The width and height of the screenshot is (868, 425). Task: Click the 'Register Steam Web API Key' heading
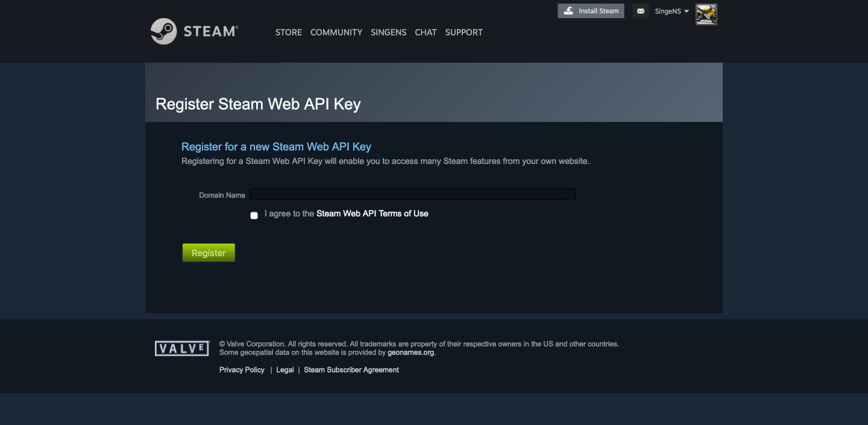pyautogui.click(x=258, y=104)
